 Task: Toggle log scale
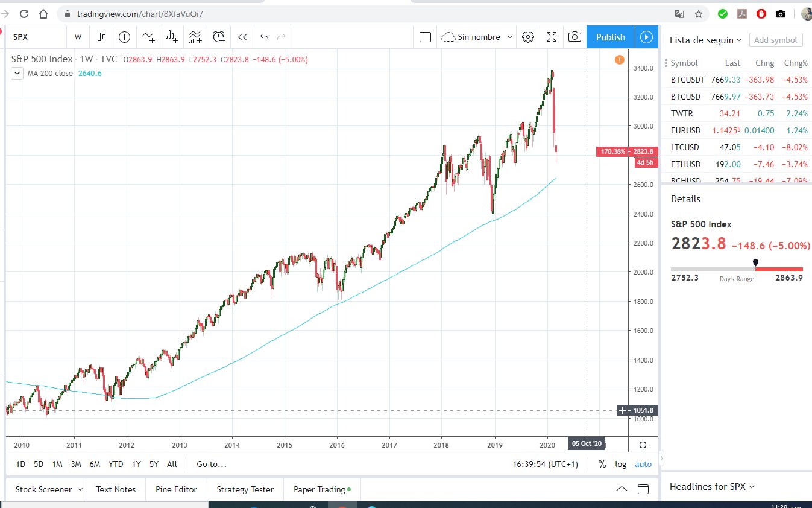(x=620, y=464)
